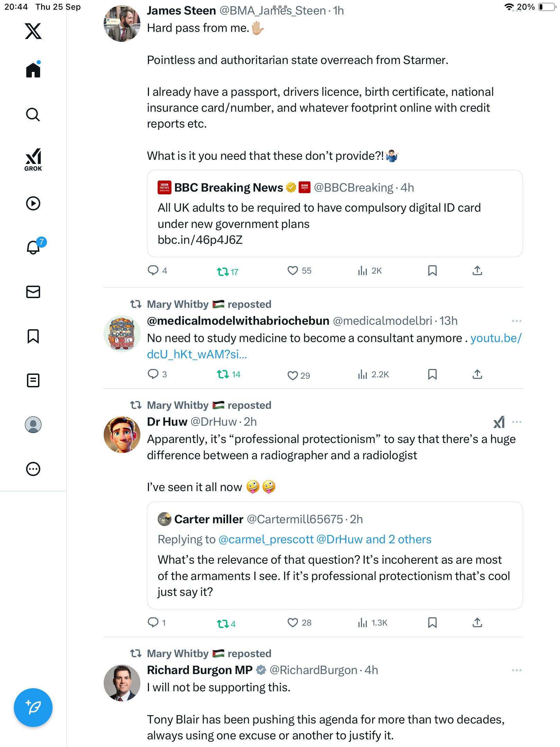Click the compose new post button

[33, 708]
